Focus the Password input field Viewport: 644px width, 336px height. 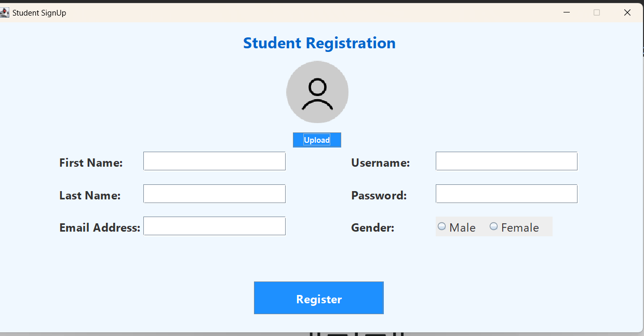[x=506, y=193]
